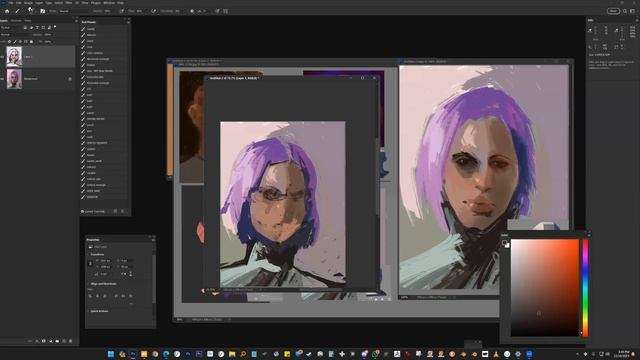Enable airbrush-style build-up

pyautogui.click(x=153, y=11)
